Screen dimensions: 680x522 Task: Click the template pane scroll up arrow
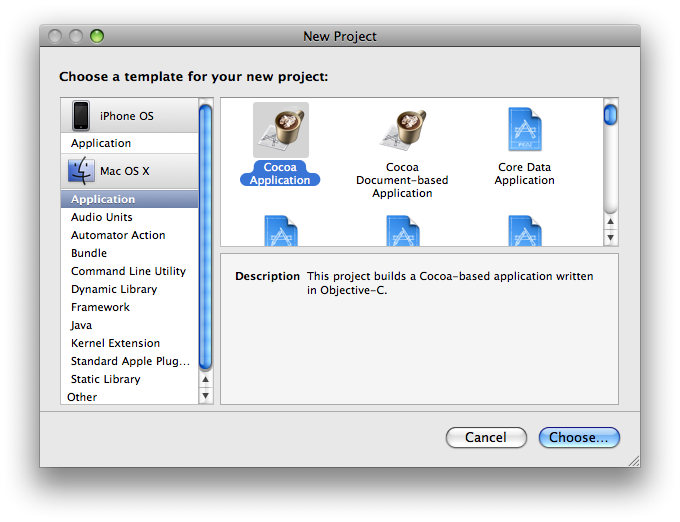610,222
